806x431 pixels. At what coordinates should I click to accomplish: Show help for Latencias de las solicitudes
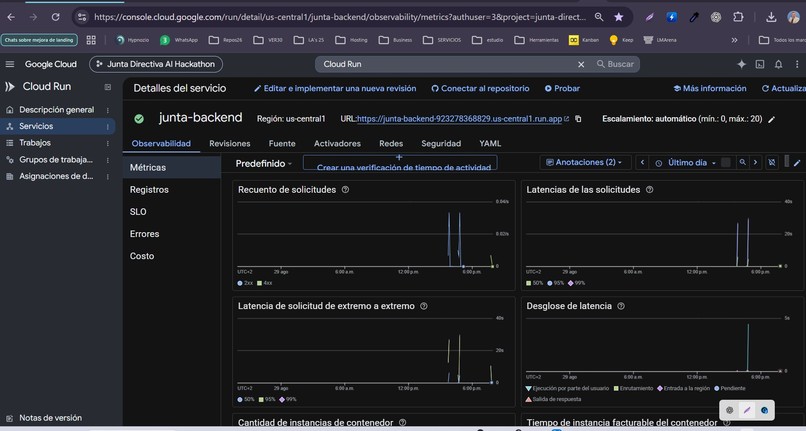point(649,190)
